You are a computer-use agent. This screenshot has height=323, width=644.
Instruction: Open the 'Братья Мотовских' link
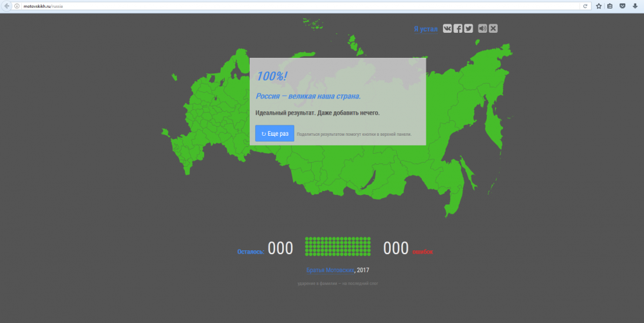coord(330,270)
